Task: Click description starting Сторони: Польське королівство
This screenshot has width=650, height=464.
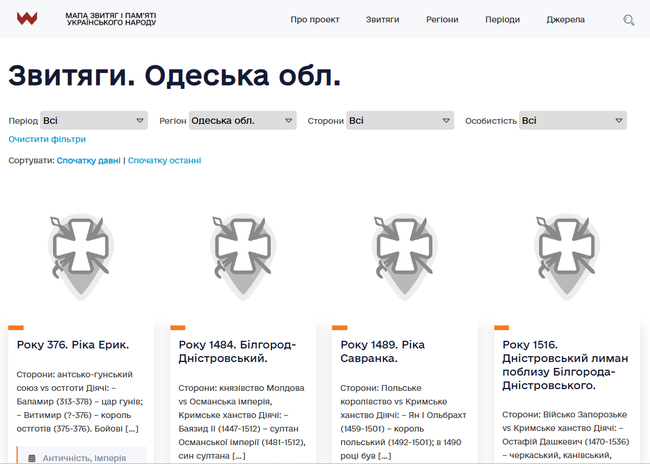Action: pos(403,422)
